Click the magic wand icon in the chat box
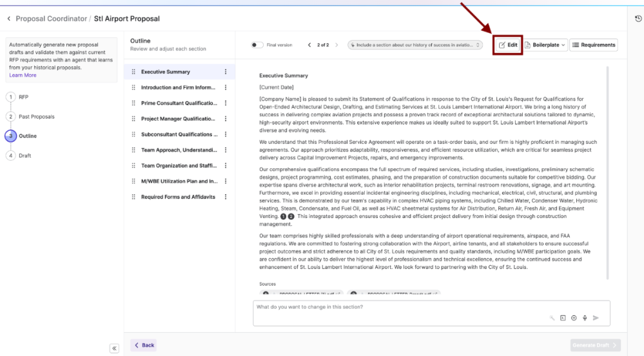 552,318
